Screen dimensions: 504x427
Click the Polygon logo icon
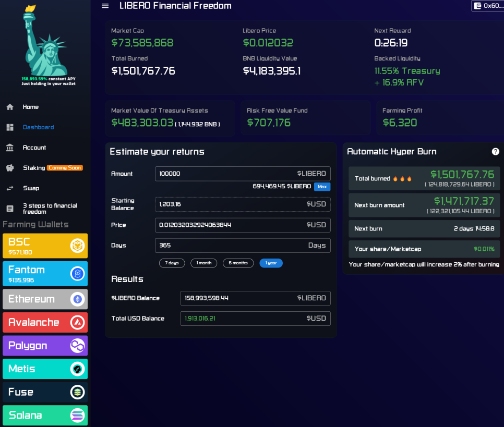coord(77,346)
